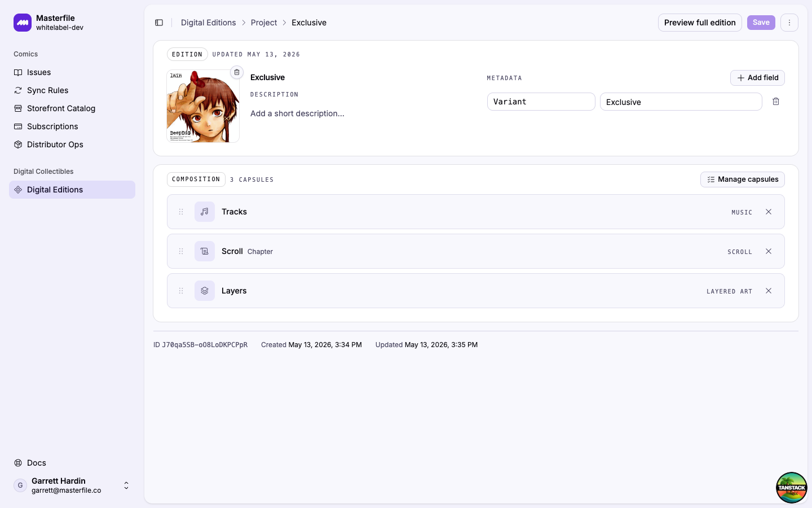
Task: Click the Tracks music note icon
Action: 205,212
